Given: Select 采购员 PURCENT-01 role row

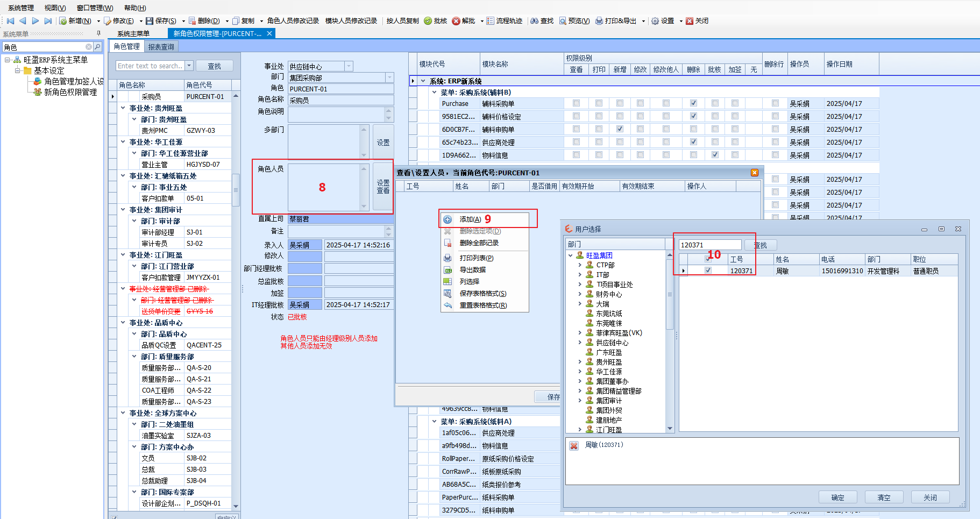Looking at the screenshot, I should (x=175, y=97).
